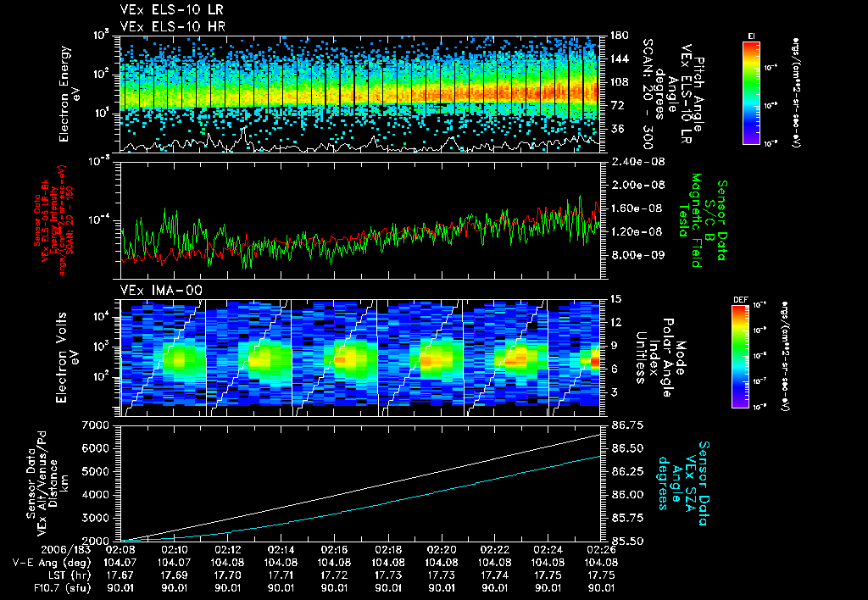
Task: Click the polar angle index 15 tick
Action: 615,299
